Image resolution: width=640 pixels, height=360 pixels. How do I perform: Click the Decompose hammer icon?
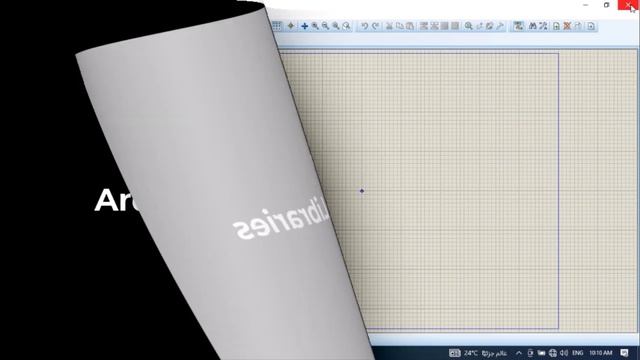tap(500, 26)
